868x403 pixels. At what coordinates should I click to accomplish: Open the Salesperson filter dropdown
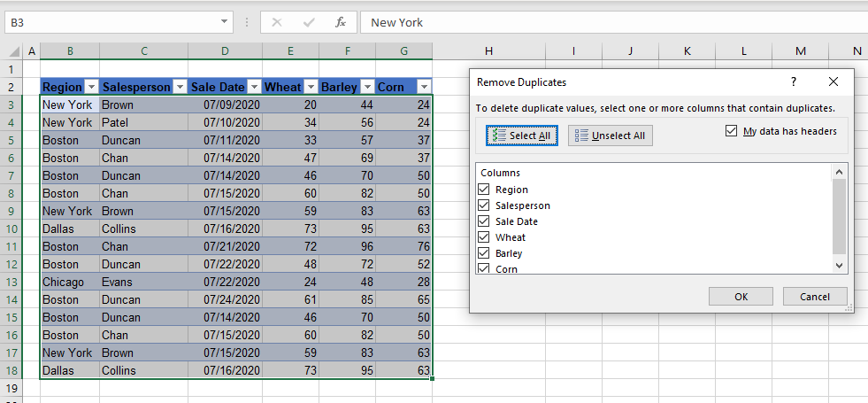[x=180, y=87]
